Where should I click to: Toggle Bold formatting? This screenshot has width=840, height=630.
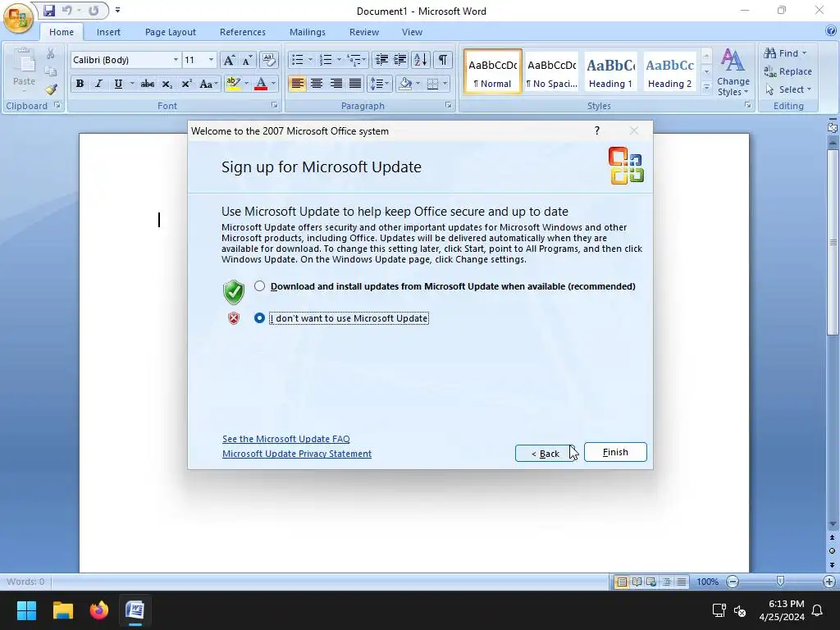(80, 84)
